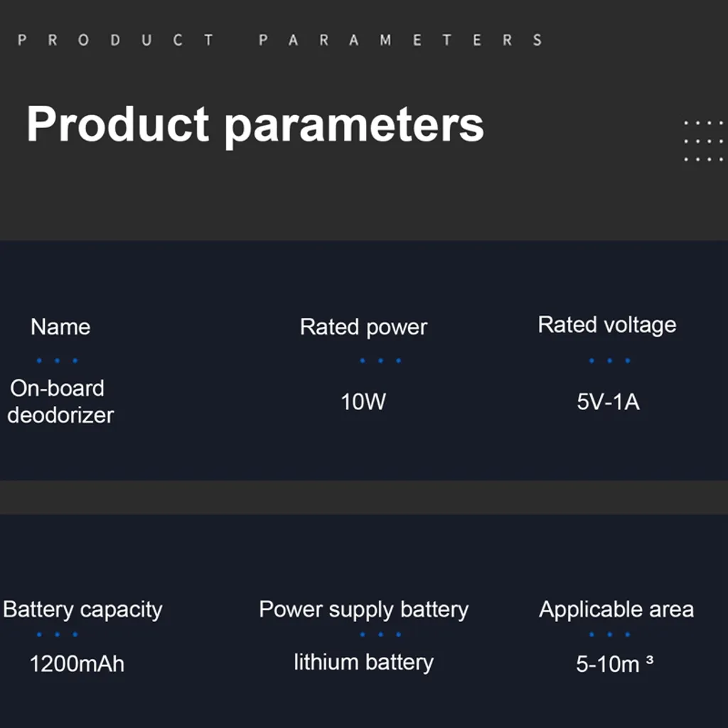
Task: Click blue dots under Battery capacity
Action: pos(57,634)
